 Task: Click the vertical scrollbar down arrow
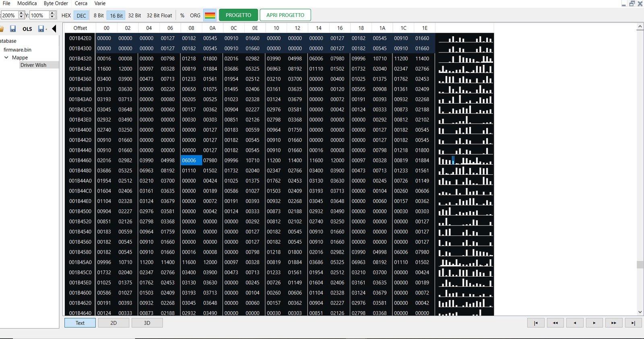[640, 312]
